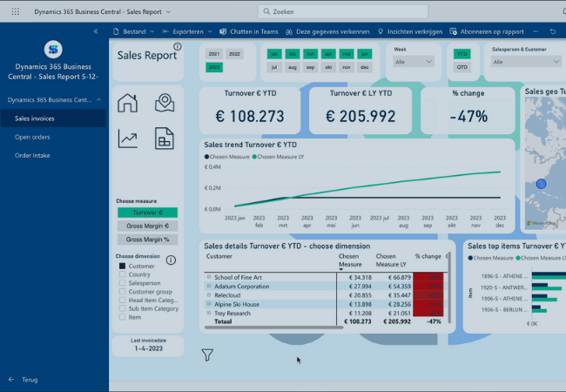Screen dimensions: 566x392
Task: Click Chatten in Teams
Action: pyautogui.click(x=249, y=31)
